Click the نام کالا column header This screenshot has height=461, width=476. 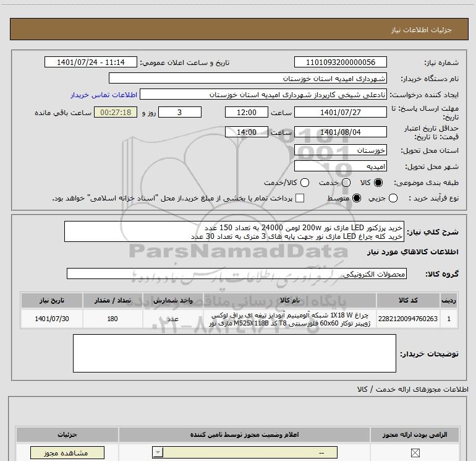pos(289,300)
